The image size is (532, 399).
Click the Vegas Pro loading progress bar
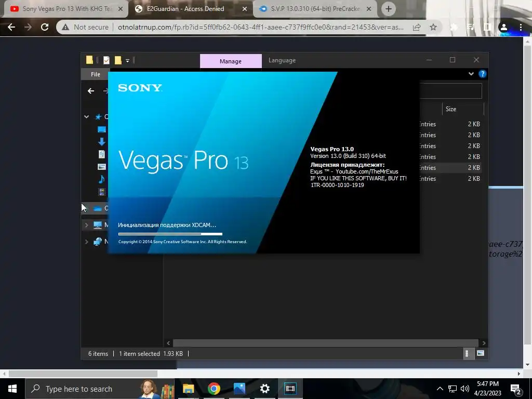pyautogui.click(x=170, y=234)
